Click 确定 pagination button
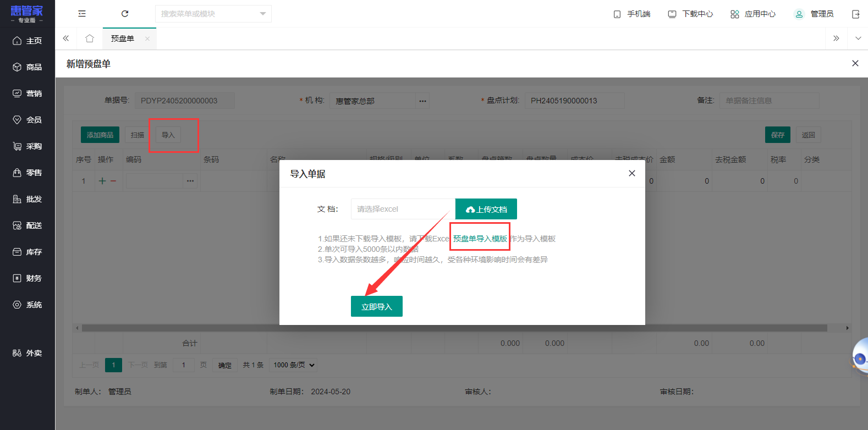Viewport: 868px width, 430px height. tap(225, 365)
